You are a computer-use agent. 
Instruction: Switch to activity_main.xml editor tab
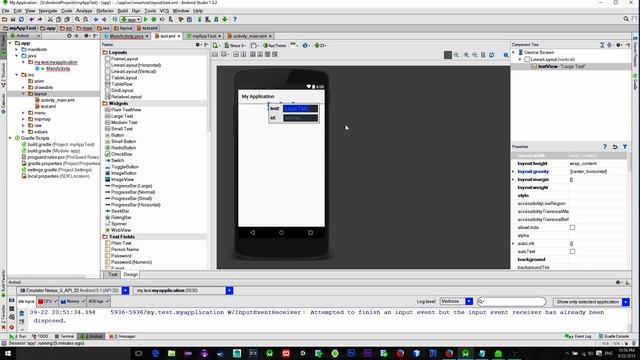(x=249, y=36)
